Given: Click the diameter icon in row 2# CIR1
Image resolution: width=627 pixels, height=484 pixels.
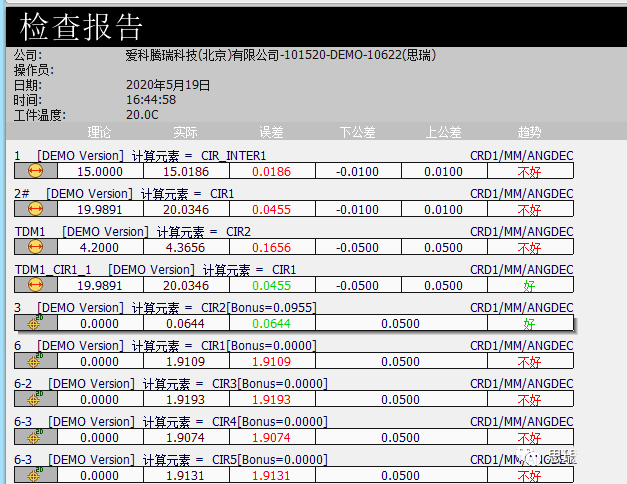Looking at the screenshot, I should pyautogui.click(x=35, y=209).
